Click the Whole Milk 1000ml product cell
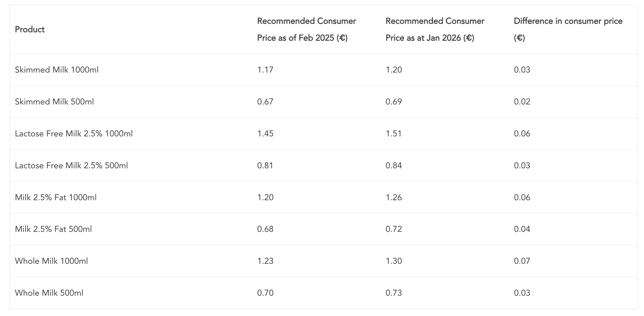644x316 pixels. 51,261
